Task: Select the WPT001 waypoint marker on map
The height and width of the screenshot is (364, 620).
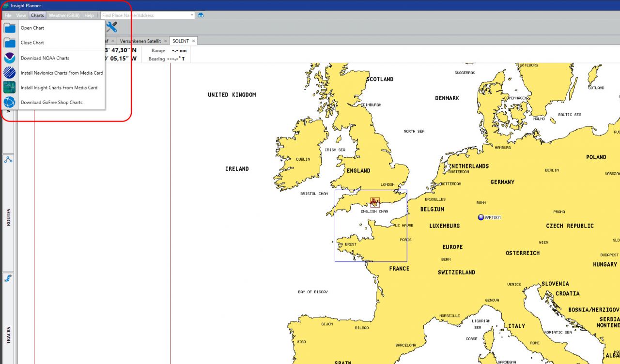Action: 480,217
